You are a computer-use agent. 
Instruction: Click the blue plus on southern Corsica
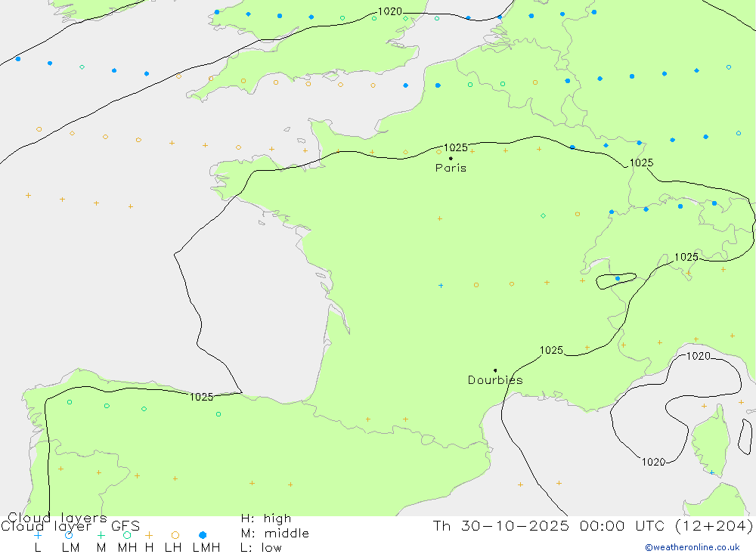[711, 472]
